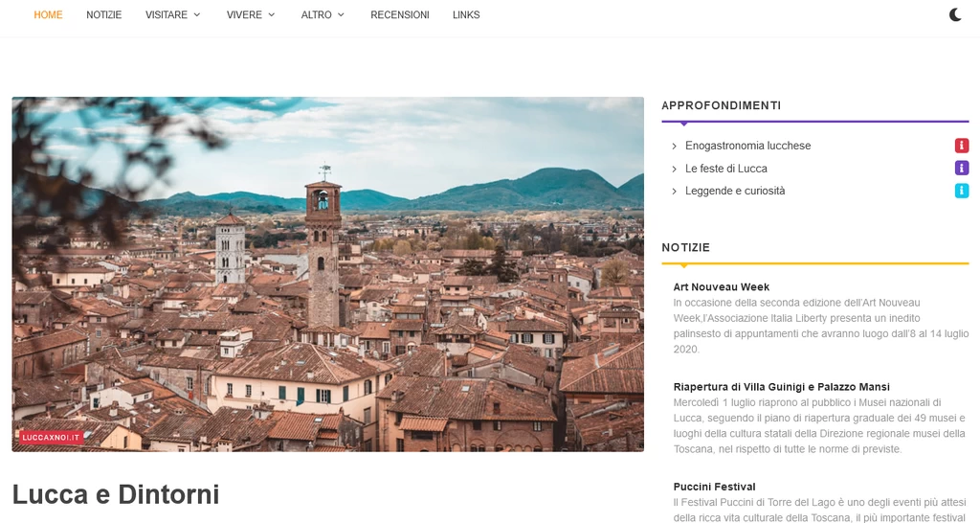980x523 pixels.
Task: Click the LUCCAXNOI.IT red badge on photo
Action: click(51, 438)
